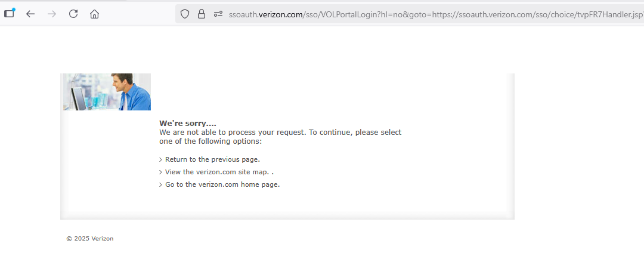
Task: Click chevron beside "Return to the previous page"
Action: click(161, 160)
